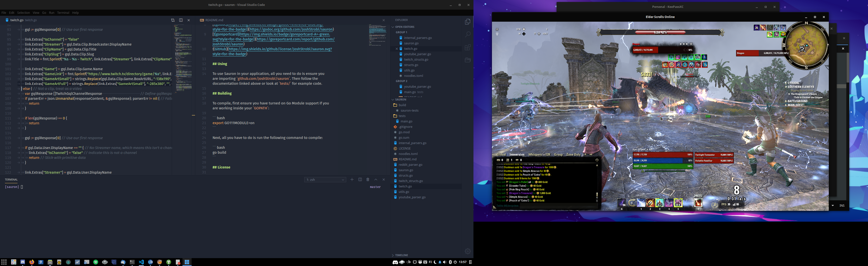Open the Extensions view in VS Code activity bar

[467, 48]
